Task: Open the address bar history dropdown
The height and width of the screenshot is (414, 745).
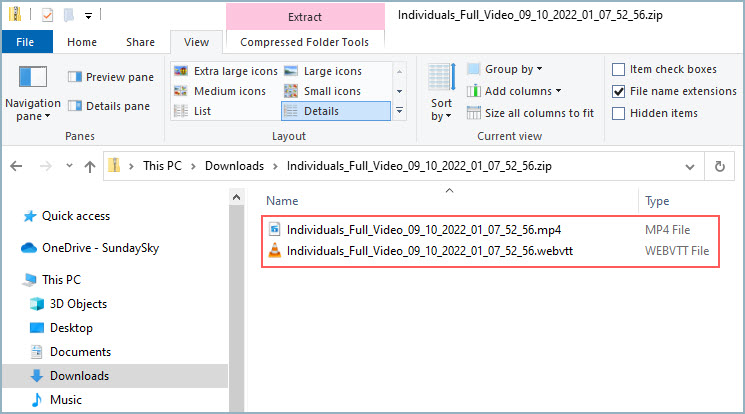Action: tap(690, 166)
